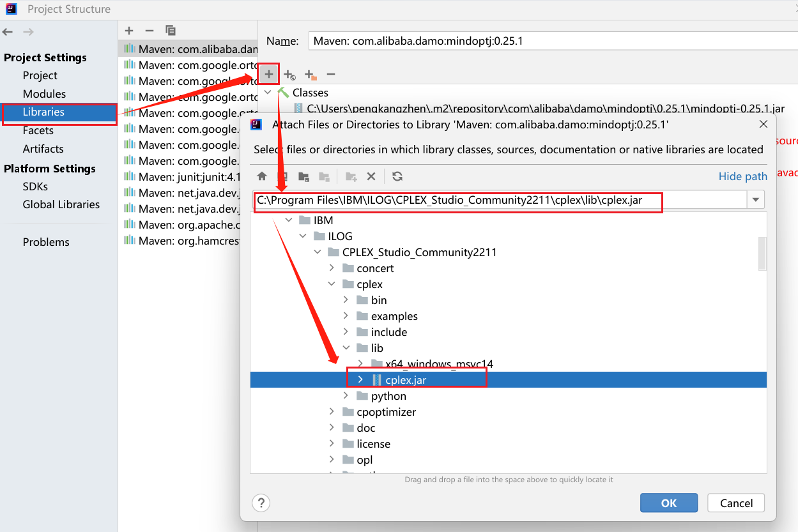Click the help question mark icon in the dialog
Image resolution: width=798 pixels, height=532 pixels.
pyautogui.click(x=261, y=503)
